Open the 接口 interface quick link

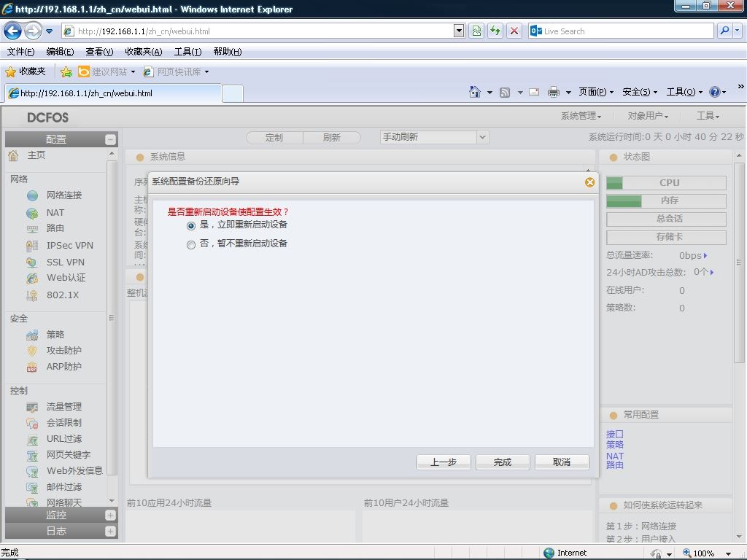[614, 434]
